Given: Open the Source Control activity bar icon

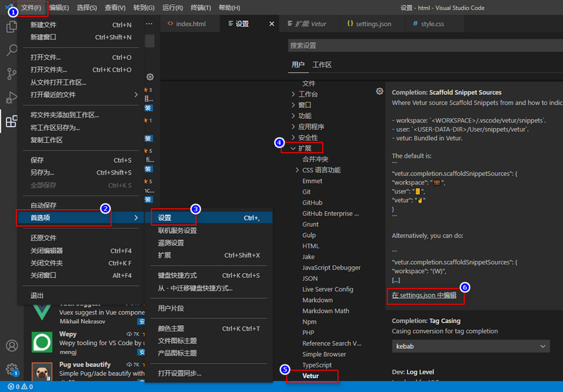Looking at the screenshot, I should tap(11, 74).
